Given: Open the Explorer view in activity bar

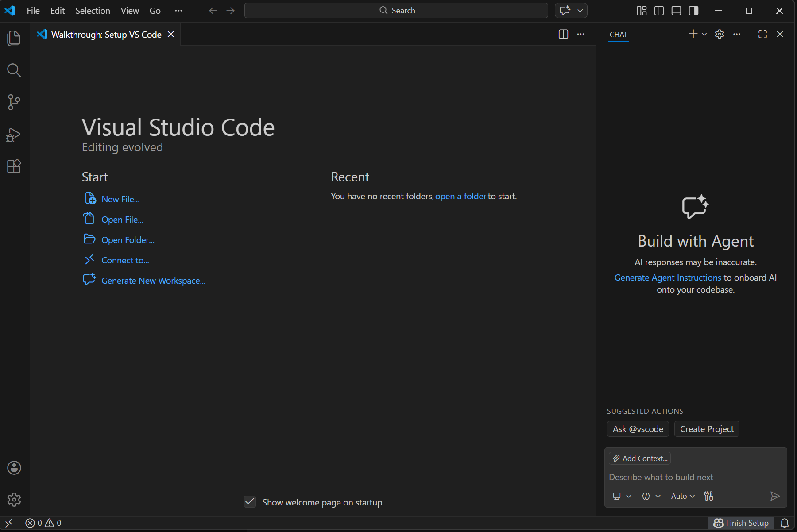Looking at the screenshot, I should [x=14, y=39].
